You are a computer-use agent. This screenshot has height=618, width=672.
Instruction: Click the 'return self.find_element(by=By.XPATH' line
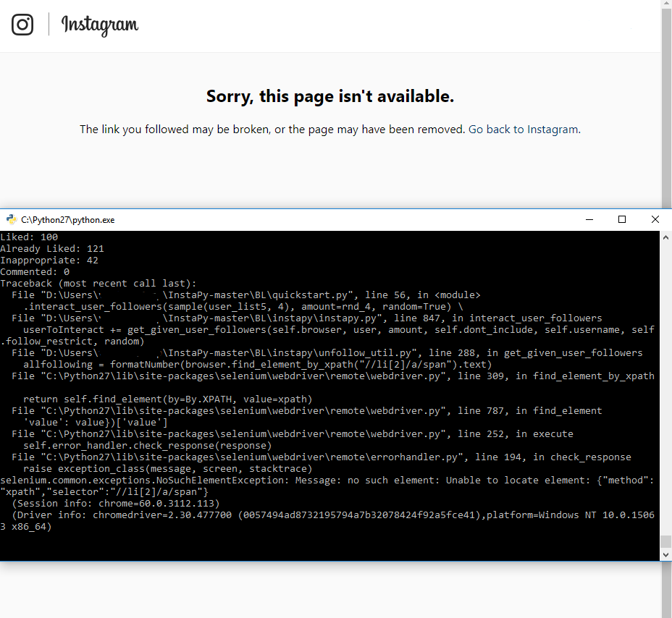click(167, 399)
